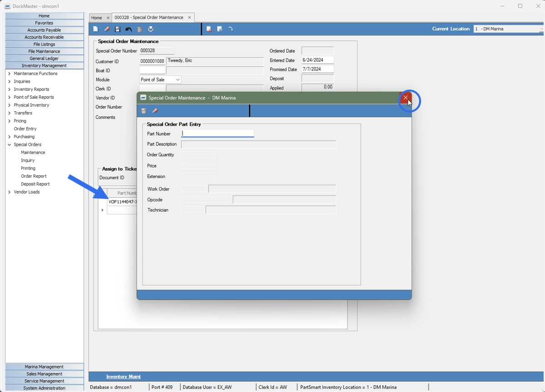Screen dimensions: 545x392
Task: Click the add-line icon with plus sign
Action: [x=220, y=29]
